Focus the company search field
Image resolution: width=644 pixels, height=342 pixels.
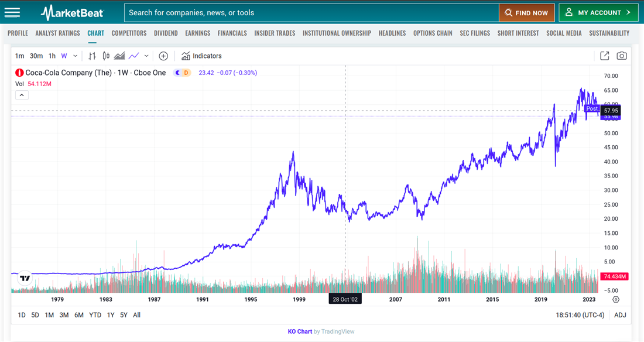[311, 13]
